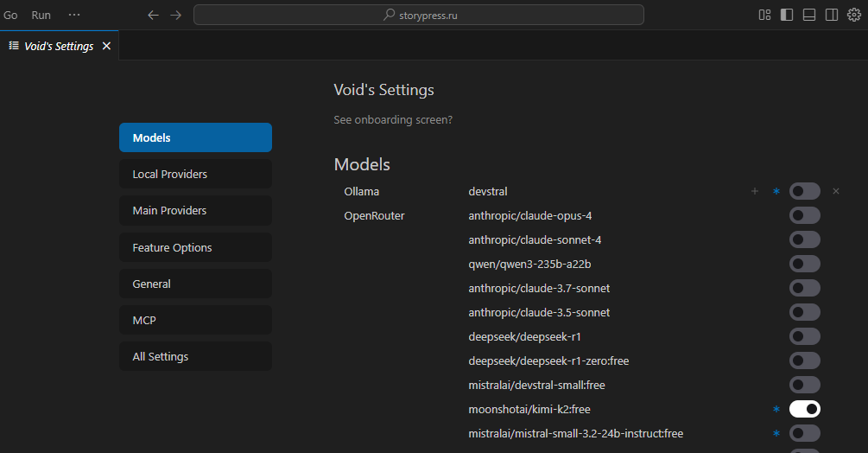Enable mistral-small-3.2-24b-instruct:free toggle
The width and height of the screenshot is (868, 453).
(805, 434)
